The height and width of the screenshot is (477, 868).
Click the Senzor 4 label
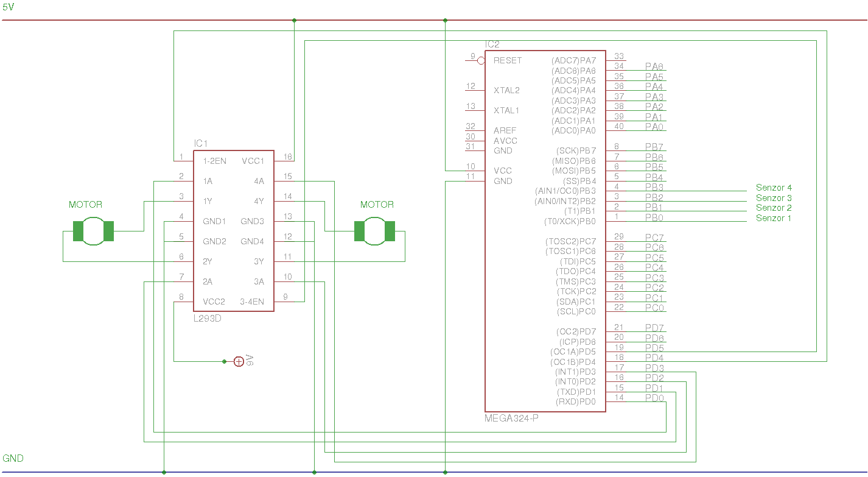tap(774, 188)
